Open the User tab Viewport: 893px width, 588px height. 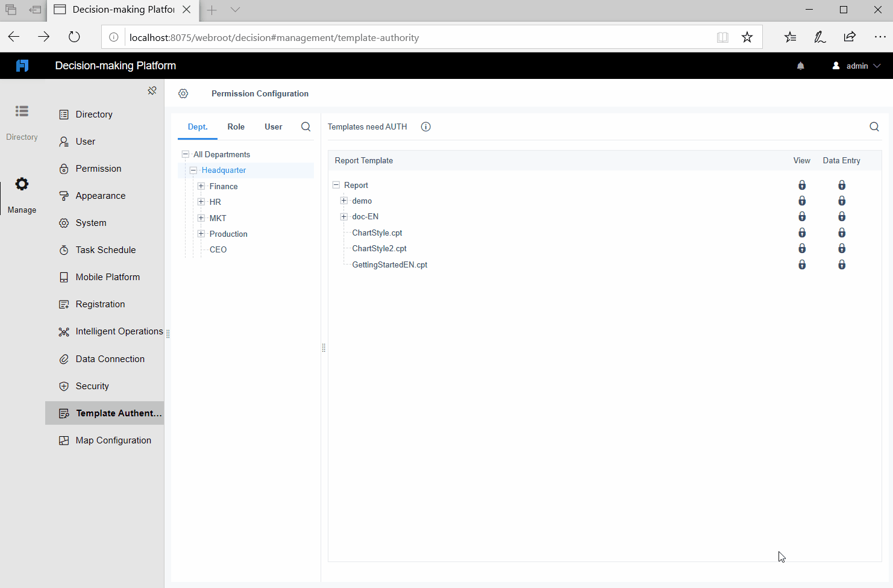point(273,127)
